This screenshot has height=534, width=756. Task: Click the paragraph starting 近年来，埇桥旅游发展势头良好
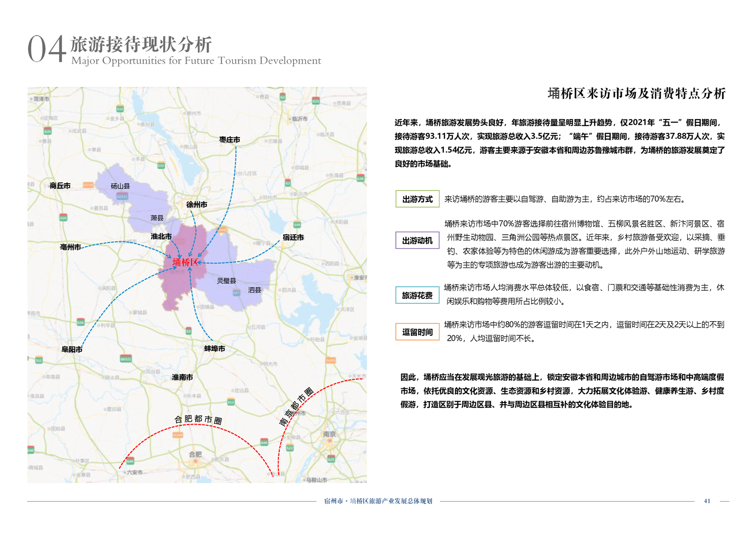coord(560,143)
